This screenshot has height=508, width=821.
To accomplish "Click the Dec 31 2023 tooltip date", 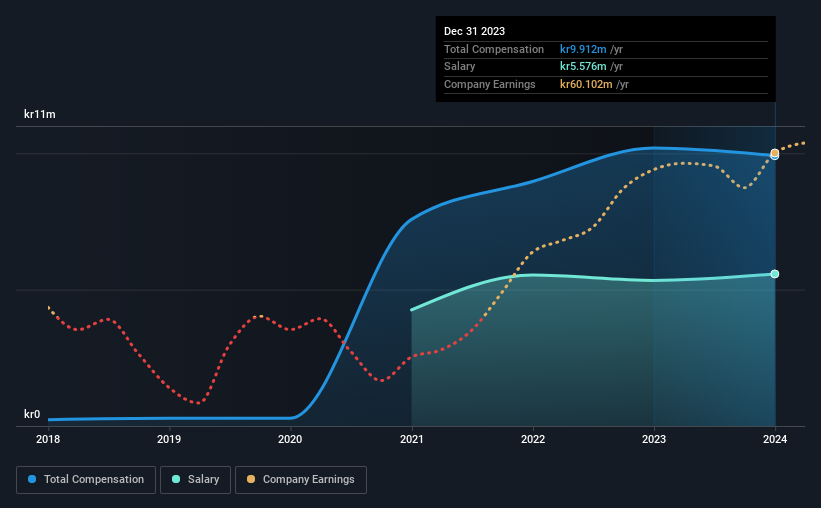I will click(x=474, y=31).
